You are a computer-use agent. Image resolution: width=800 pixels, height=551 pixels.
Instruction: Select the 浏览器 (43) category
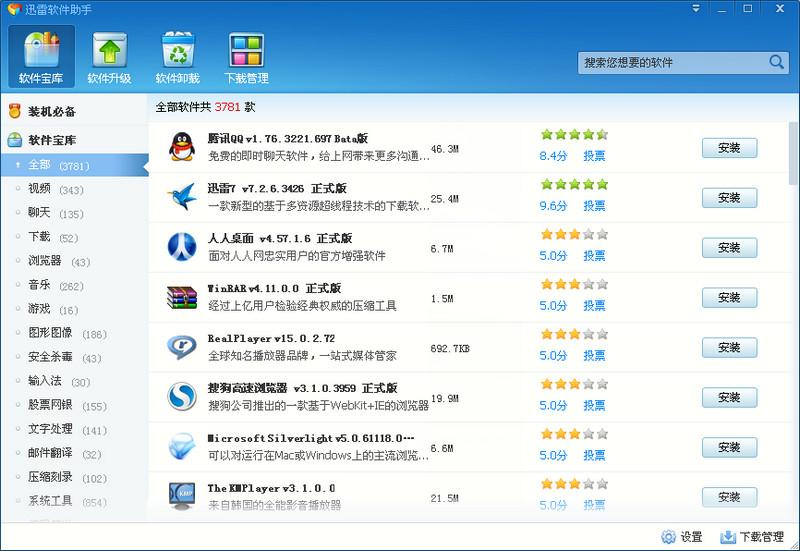[x=74, y=261]
